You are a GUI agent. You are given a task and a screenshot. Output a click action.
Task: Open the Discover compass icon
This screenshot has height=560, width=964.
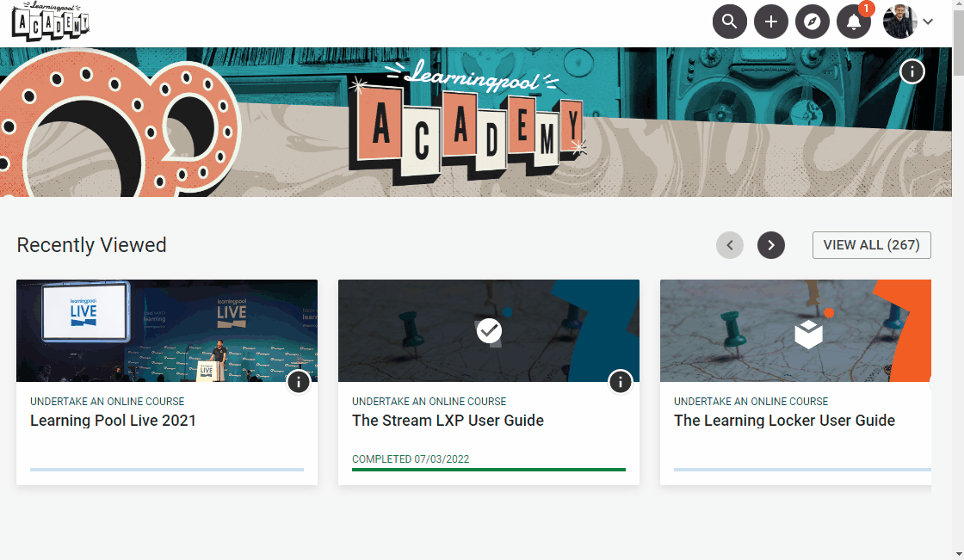tap(812, 21)
